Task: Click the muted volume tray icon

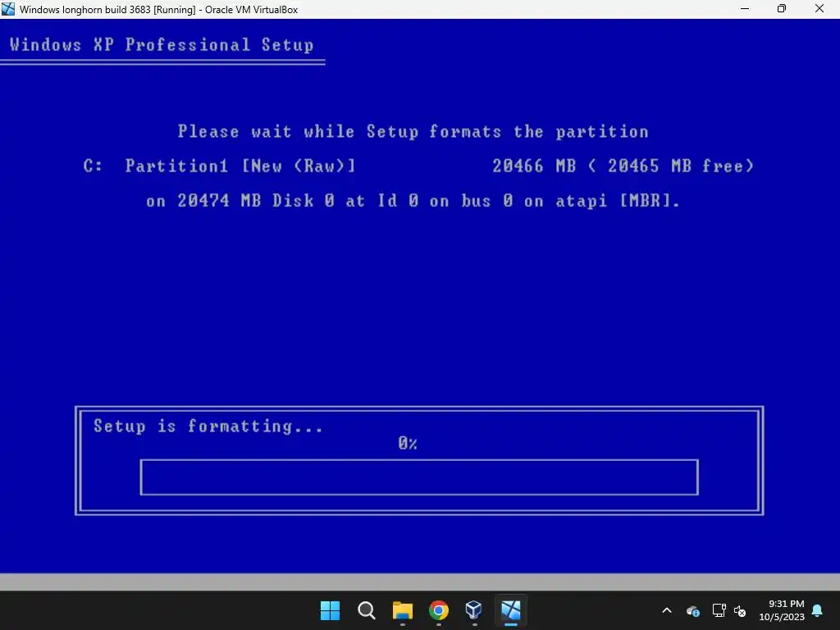Action: 740,610
